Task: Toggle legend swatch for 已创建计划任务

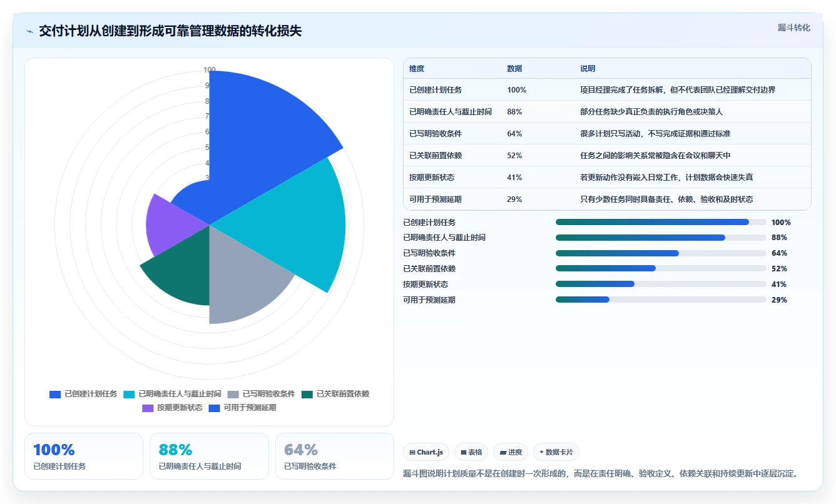Action: 55,394
